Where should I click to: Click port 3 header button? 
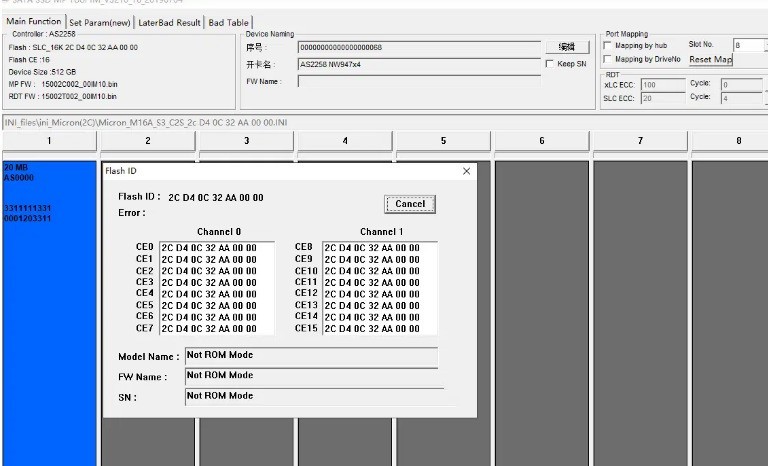click(246, 141)
